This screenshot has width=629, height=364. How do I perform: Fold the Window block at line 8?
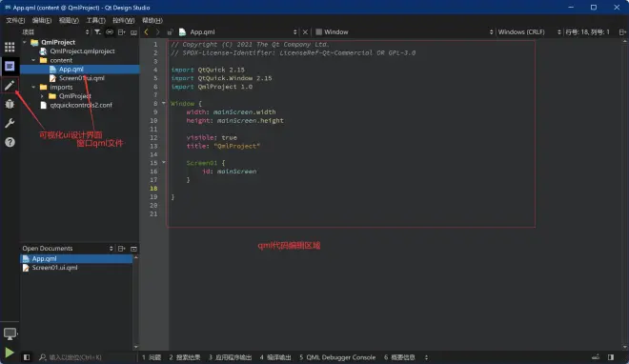click(x=164, y=103)
